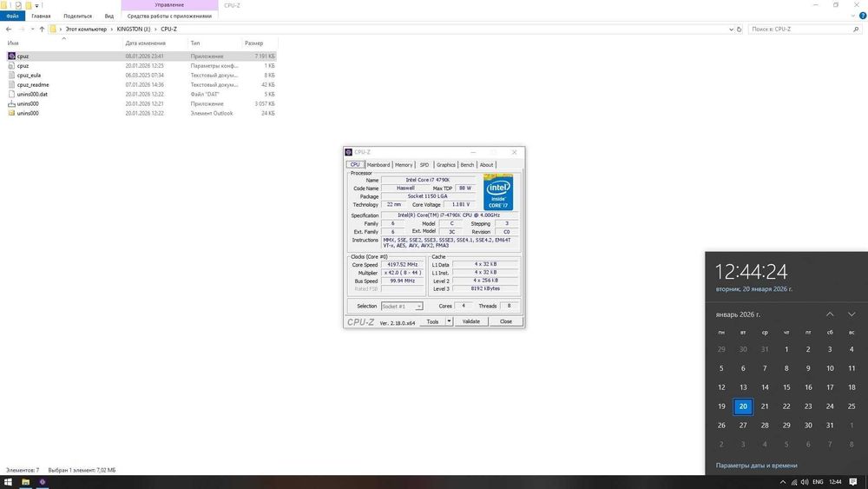Switch to the Поделиться ribbon tab
Screen dimensions: 868x489
tap(77, 16)
